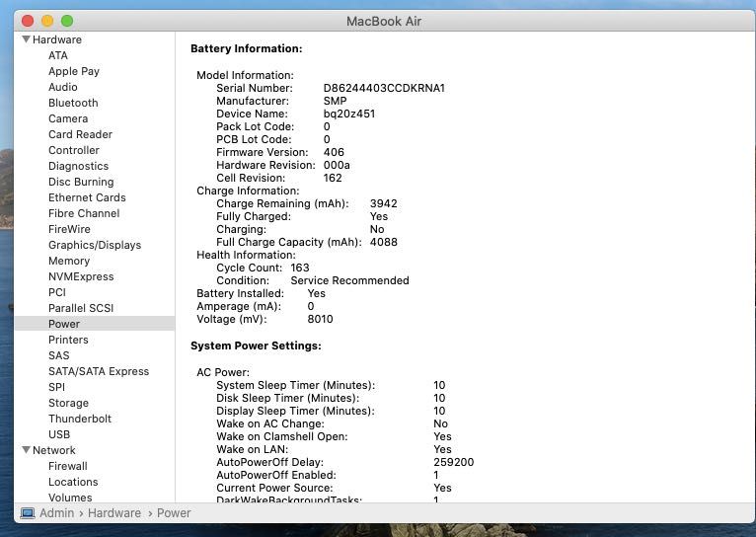Click Admin in the path bar
The height and width of the screenshot is (537, 756).
(x=57, y=513)
